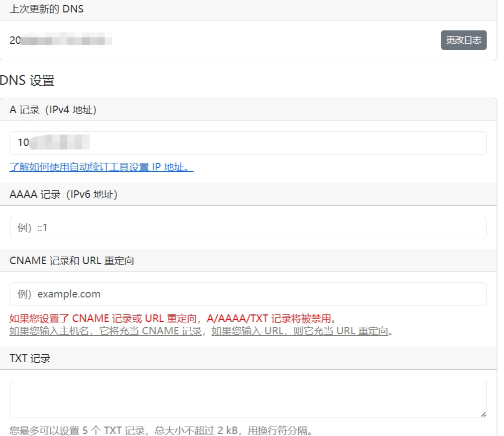Open the 自动续订工具设置 IP 地址 link
504x436 pixels.
click(101, 167)
